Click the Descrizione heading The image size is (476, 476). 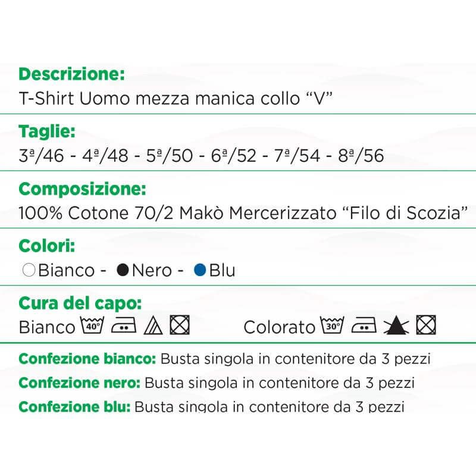click(x=71, y=74)
